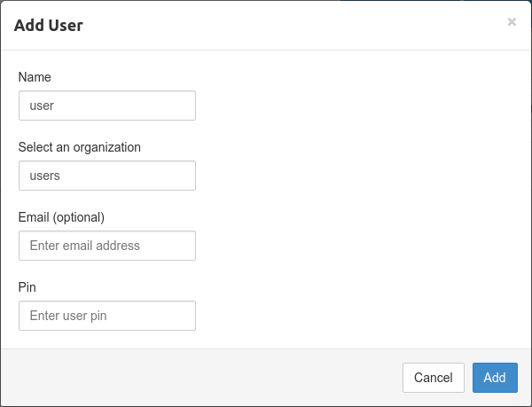This screenshot has width=532, height=407.
Task: Click the 'Select an organization' label
Action: (x=80, y=147)
